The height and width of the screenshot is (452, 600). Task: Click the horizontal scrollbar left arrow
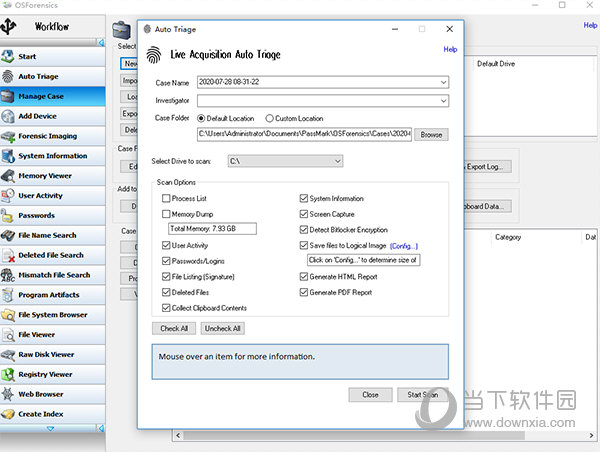[178, 436]
